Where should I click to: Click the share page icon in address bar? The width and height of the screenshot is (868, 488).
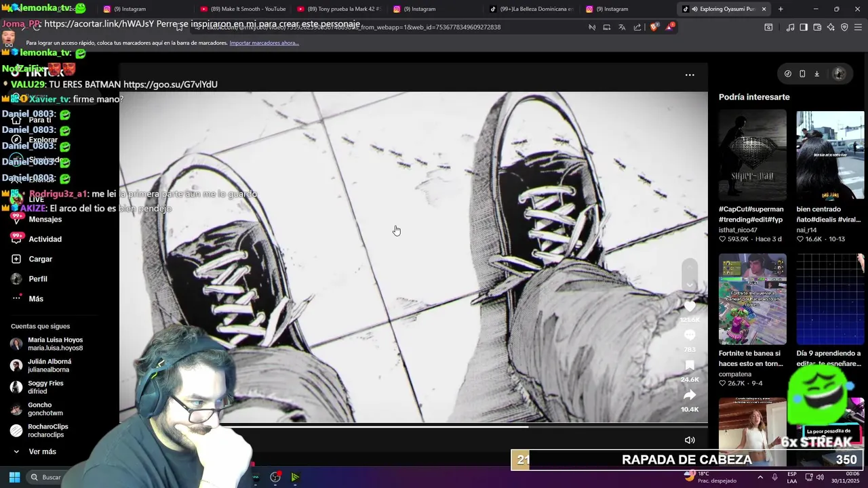637,27
